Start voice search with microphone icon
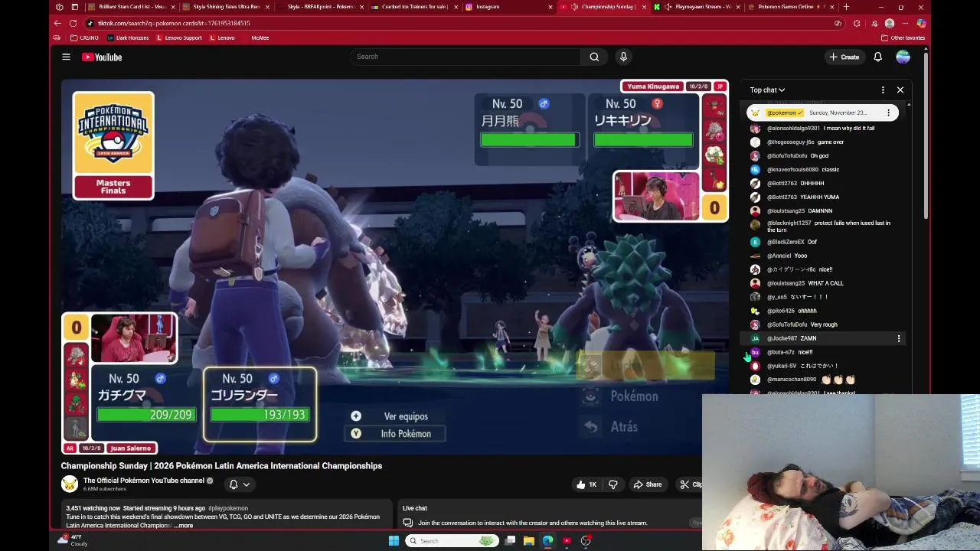The image size is (980, 551). point(623,57)
